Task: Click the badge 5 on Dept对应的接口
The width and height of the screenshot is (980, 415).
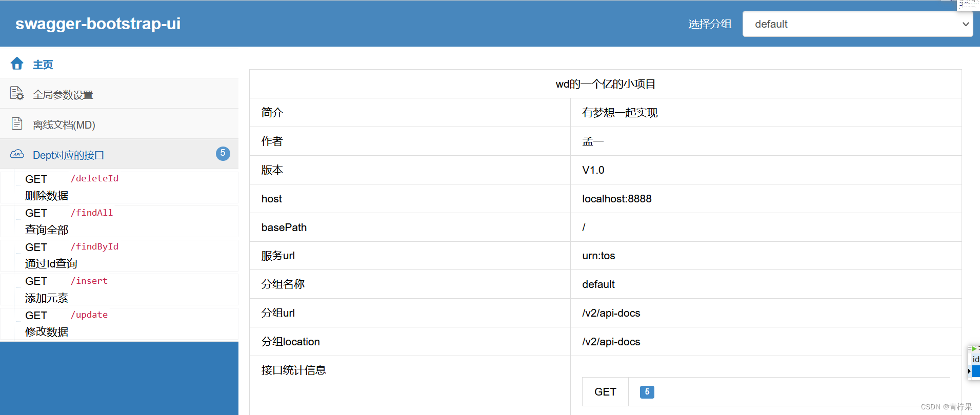Action: 223,153
